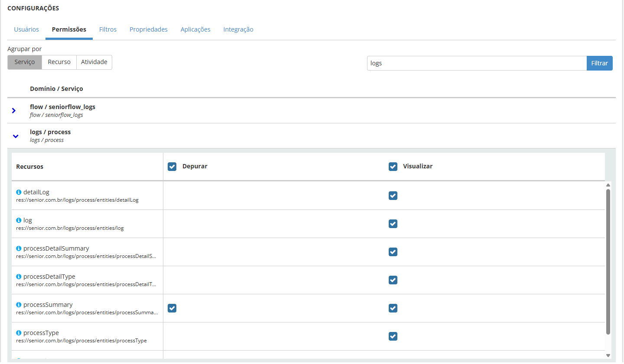Click the processSummary info icon
This screenshot has height=364, width=624.
pos(19,305)
